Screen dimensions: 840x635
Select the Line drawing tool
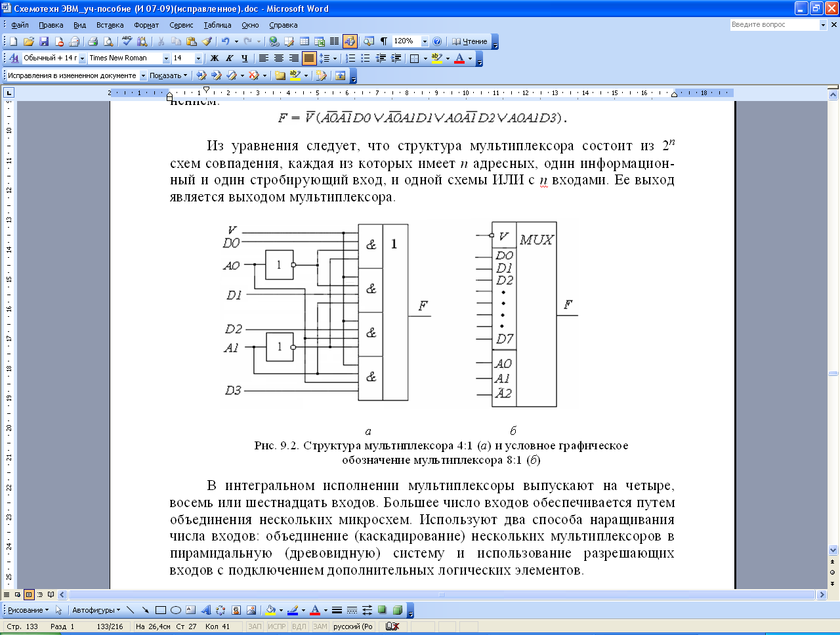coord(130,610)
